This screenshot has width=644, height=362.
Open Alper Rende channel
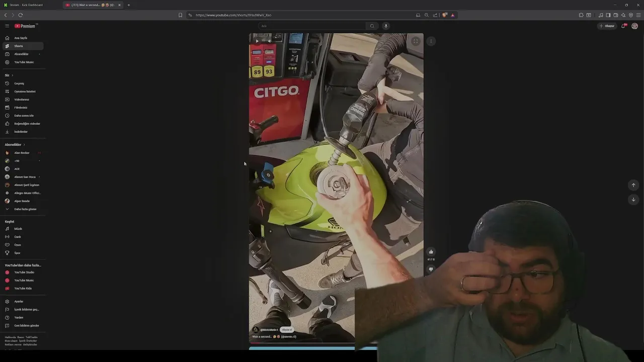[x=23, y=201]
